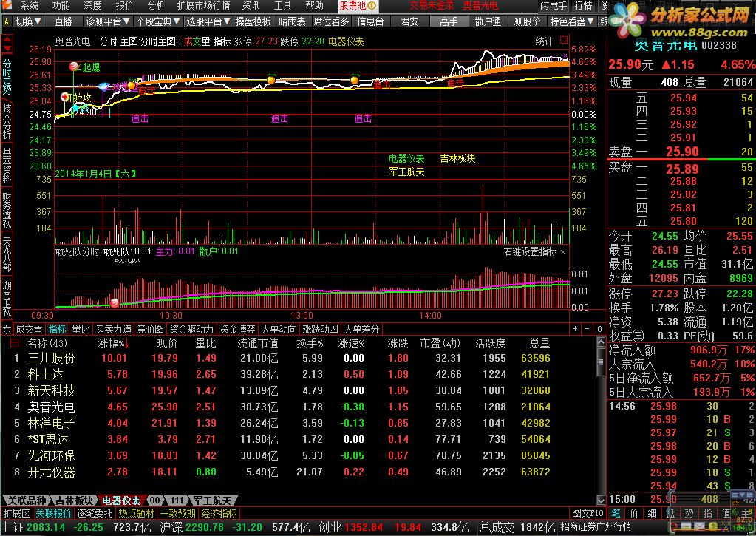The height and width of the screenshot is (536, 756).
Task: Click the 席位看多 toolbar button
Action: click(x=331, y=21)
